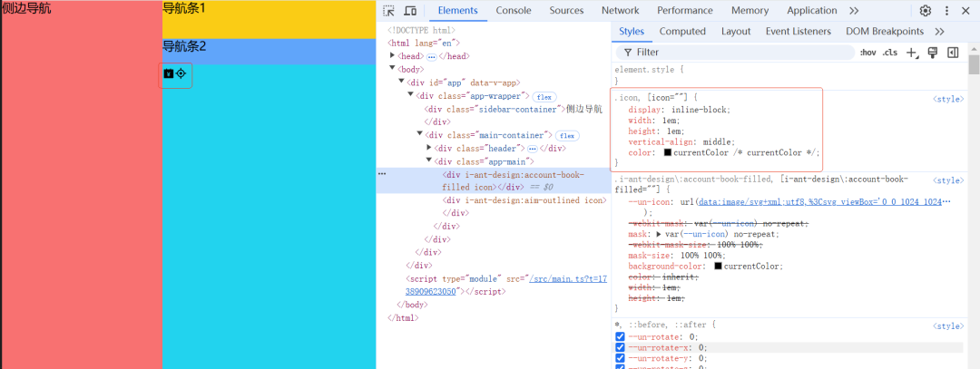Open the Computed styles tab
Screen dimensions: 980x369
pos(682,31)
